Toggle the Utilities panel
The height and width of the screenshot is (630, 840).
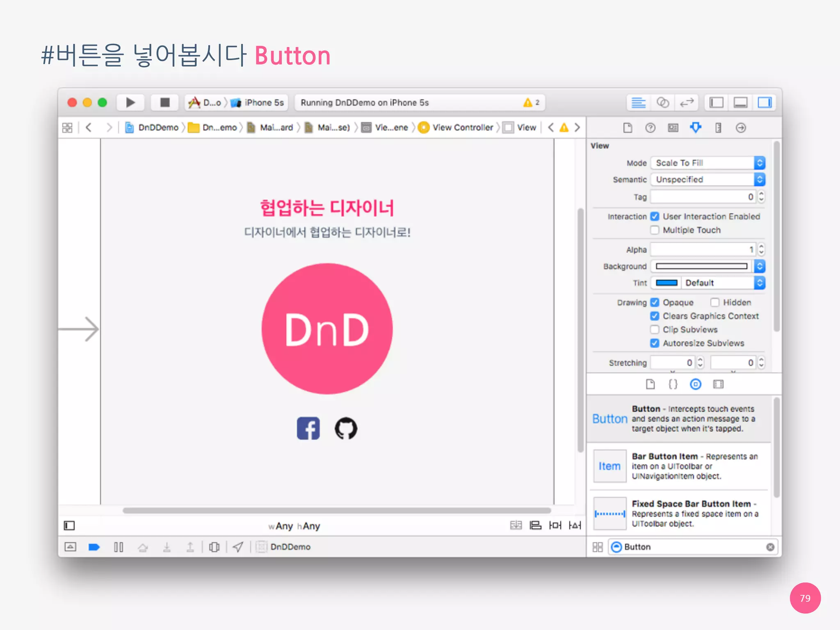(x=765, y=103)
